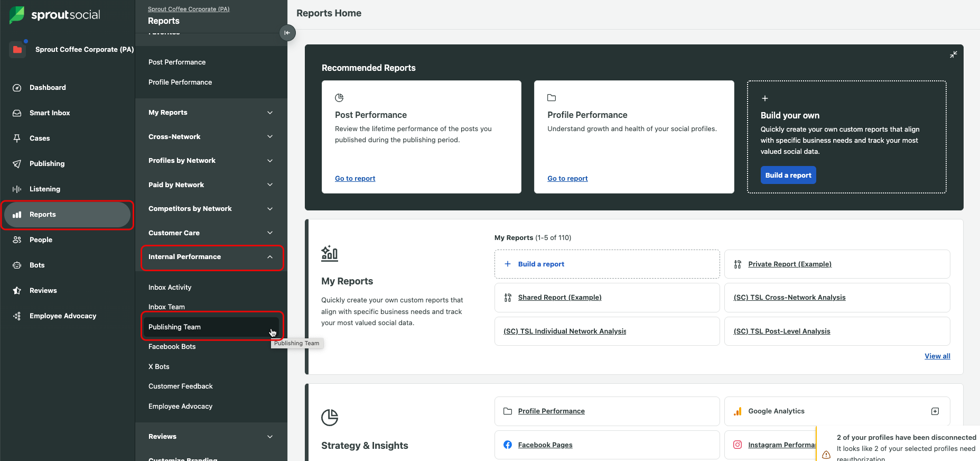Screen dimensions: 980x461
Task: Click the folder icon on Profile Performance card
Action: tap(552, 98)
